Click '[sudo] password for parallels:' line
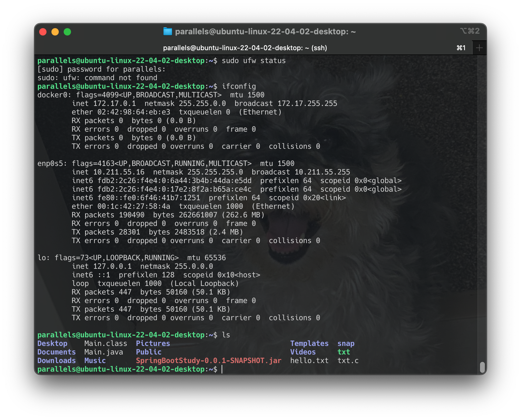This screenshot has width=521, height=420. coord(102,69)
